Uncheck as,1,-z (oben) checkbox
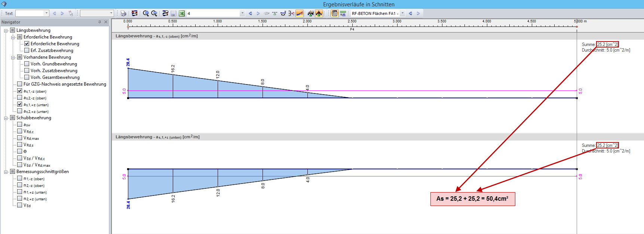This screenshot has height=234, width=644. pyautogui.click(x=20, y=91)
